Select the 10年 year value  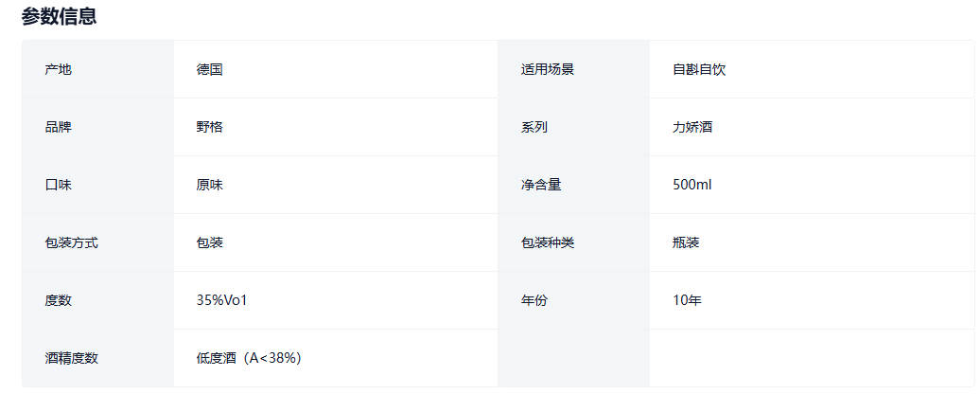(687, 300)
